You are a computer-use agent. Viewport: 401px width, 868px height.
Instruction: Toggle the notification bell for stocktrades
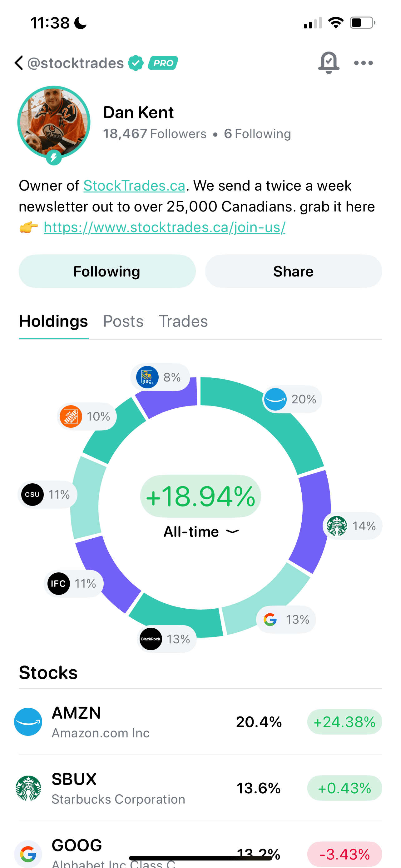coord(329,63)
